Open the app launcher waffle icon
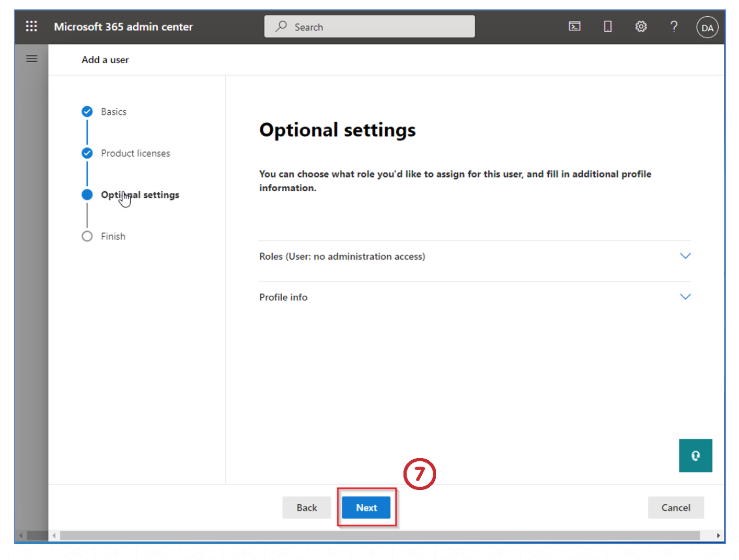The image size is (739, 560). [x=31, y=26]
